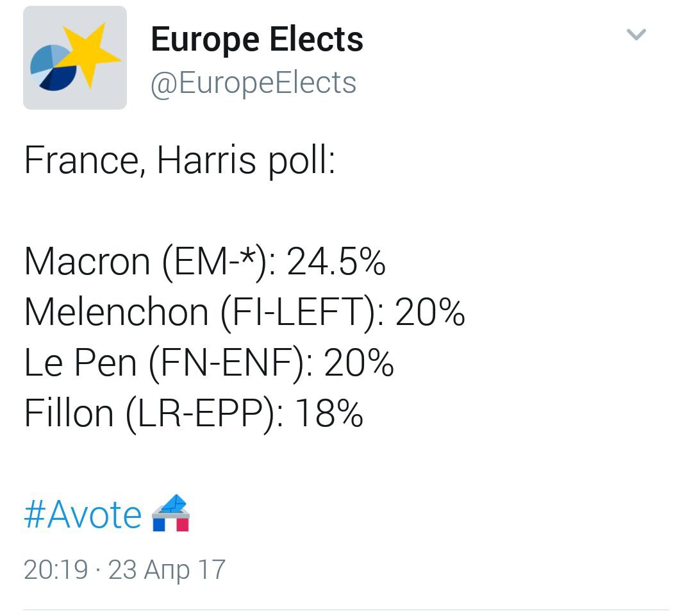689x616 pixels.
Task: Click the 20% figure next to Melenchon
Action: click(430, 312)
